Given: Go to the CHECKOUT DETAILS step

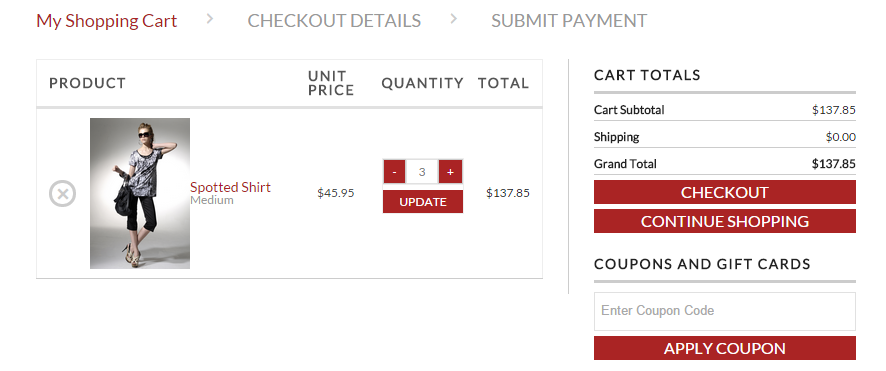Looking at the screenshot, I should coord(334,21).
